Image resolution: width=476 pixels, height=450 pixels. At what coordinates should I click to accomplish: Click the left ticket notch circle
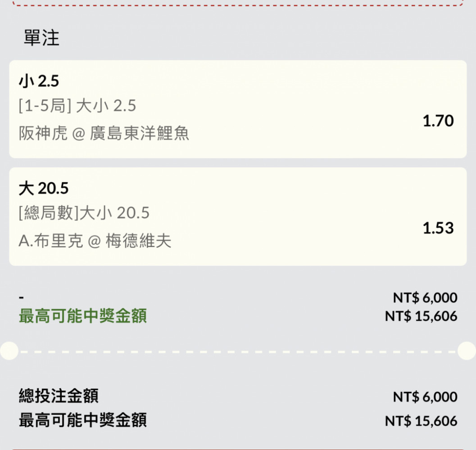9,351
